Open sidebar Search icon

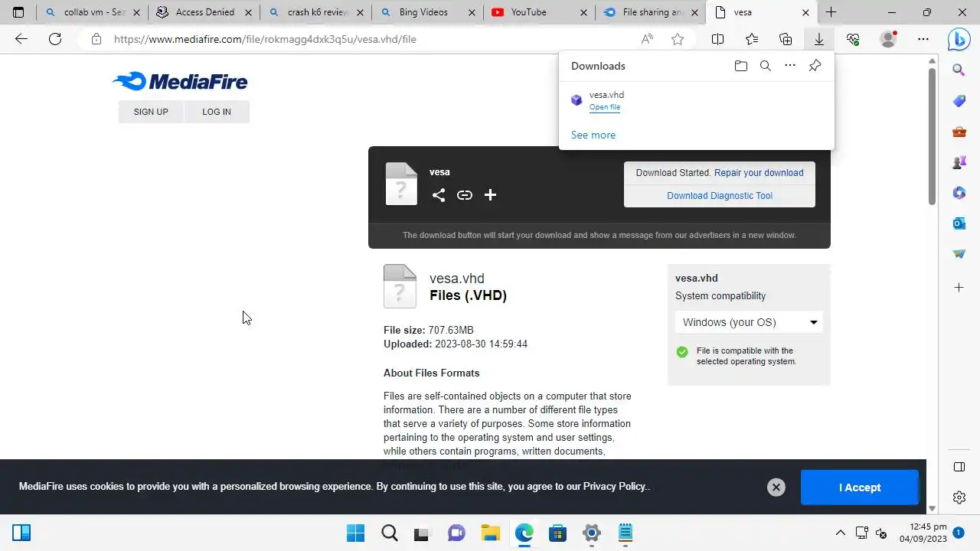click(x=959, y=70)
